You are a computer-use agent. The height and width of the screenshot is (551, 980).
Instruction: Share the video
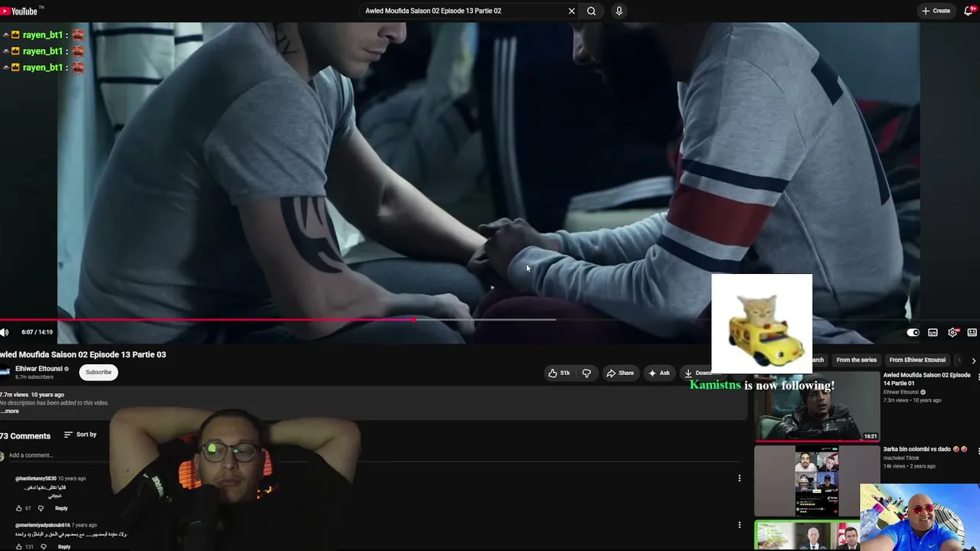point(620,373)
